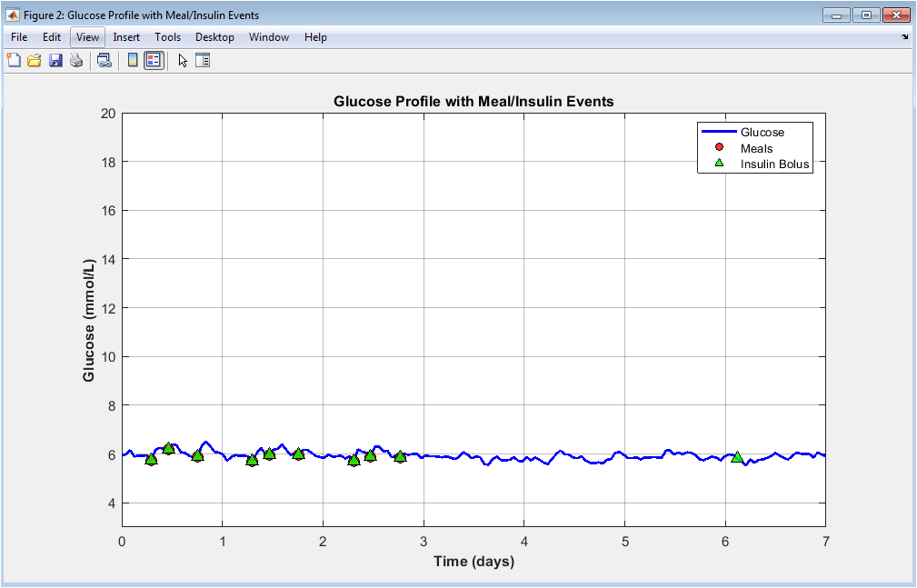Open the Insert menu

[x=126, y=37]
